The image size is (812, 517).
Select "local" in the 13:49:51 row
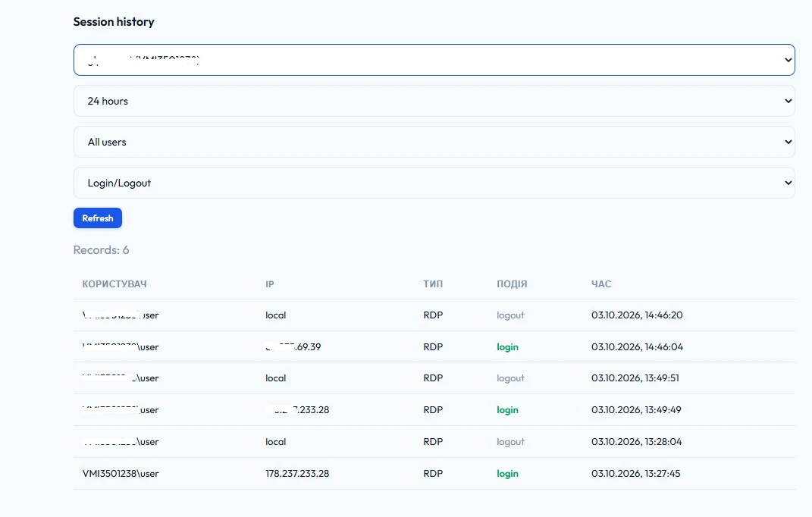275,378
